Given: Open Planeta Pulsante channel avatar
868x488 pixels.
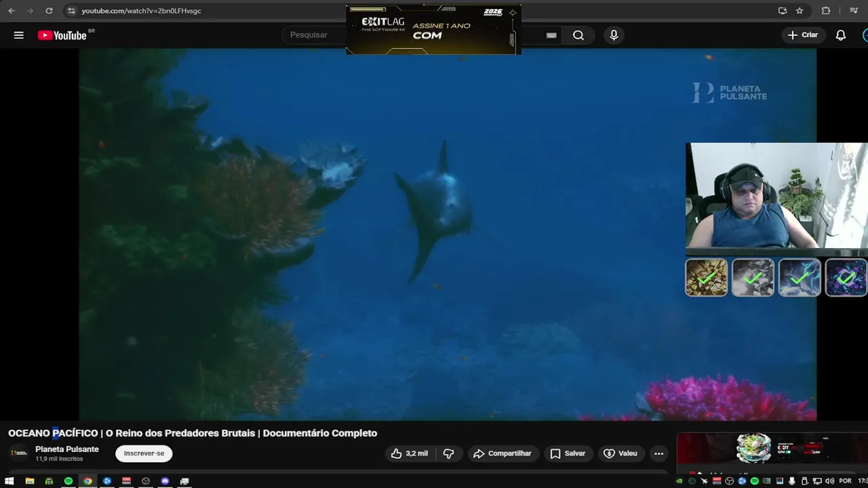Looking at the screenshot, I should [19, 453].
